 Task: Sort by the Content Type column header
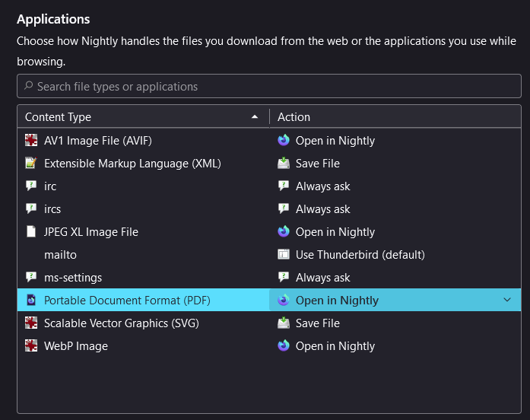click(137, 117)
